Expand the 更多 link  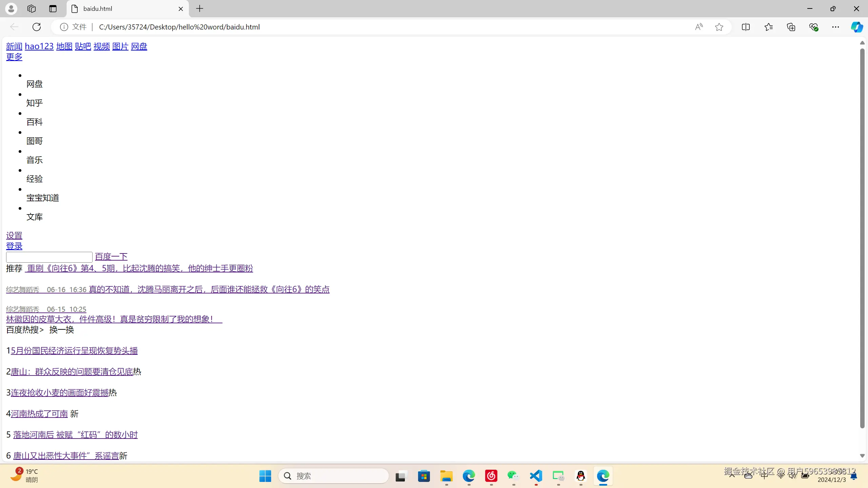click(14, 57)
